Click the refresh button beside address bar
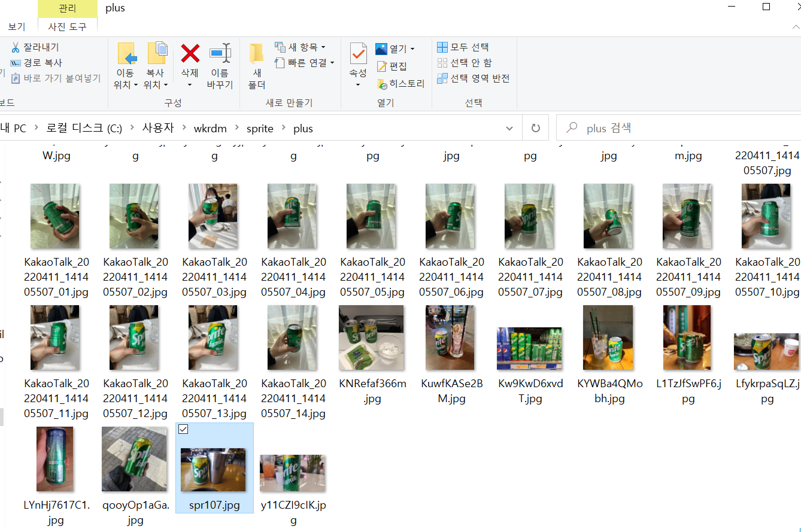Viewport: 801px width, 532px height. 536,128
